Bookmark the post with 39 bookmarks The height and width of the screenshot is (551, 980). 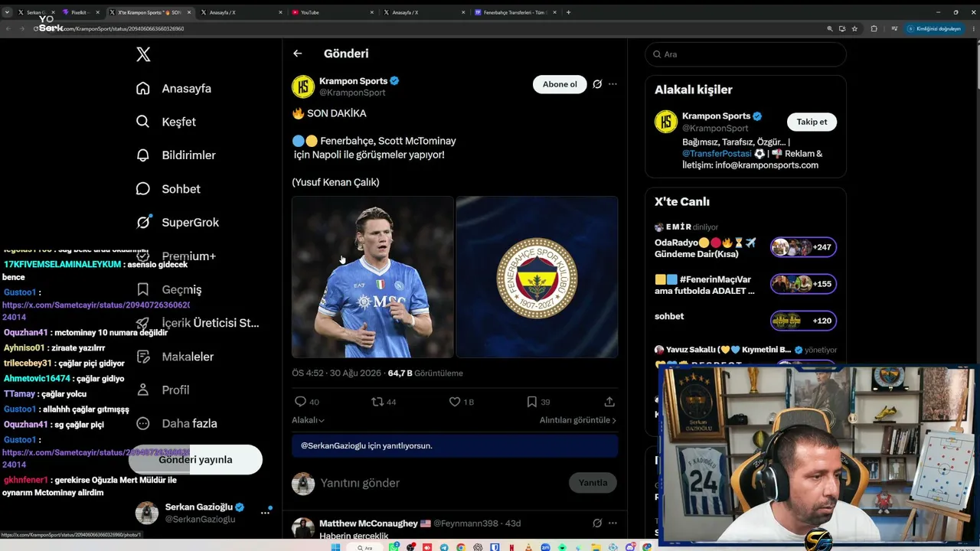(x=531, y=402)
